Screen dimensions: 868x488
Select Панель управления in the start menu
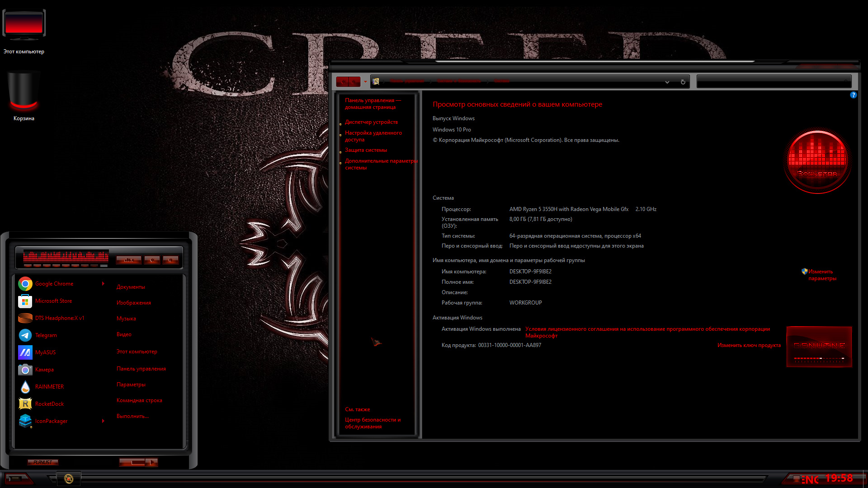pyautogui.click(x=141, y=369)
